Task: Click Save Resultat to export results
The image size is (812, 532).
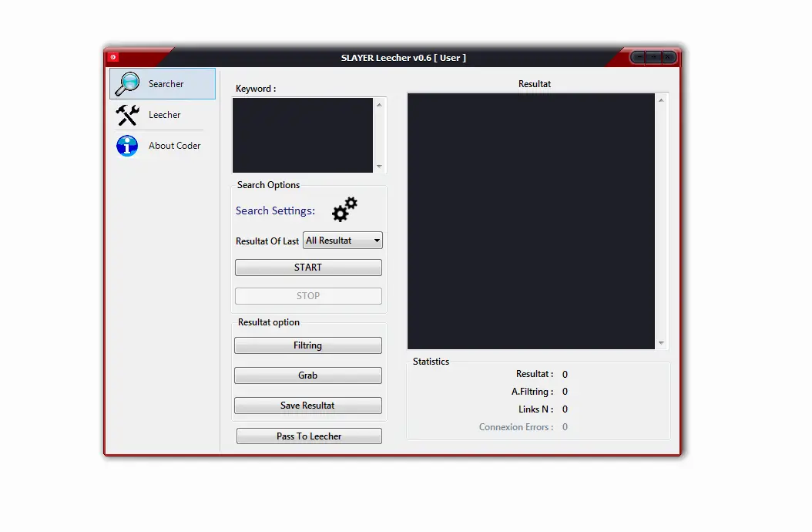Action: [x=307, y=405]
